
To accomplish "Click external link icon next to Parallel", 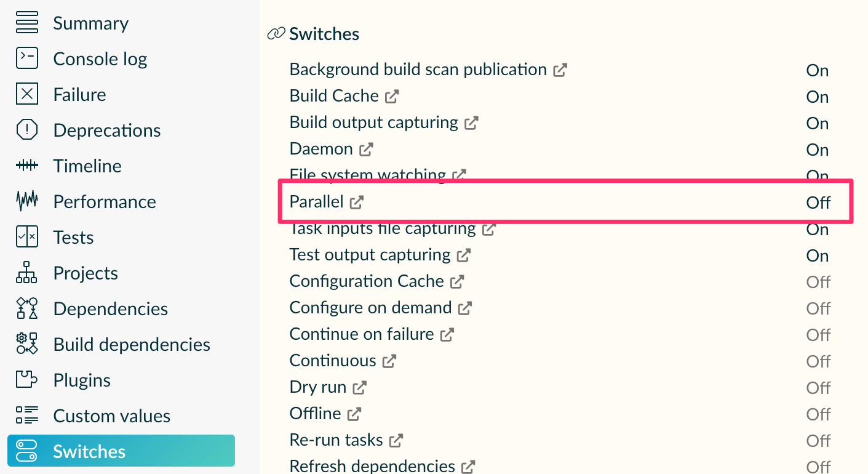I will pos(357,202).
